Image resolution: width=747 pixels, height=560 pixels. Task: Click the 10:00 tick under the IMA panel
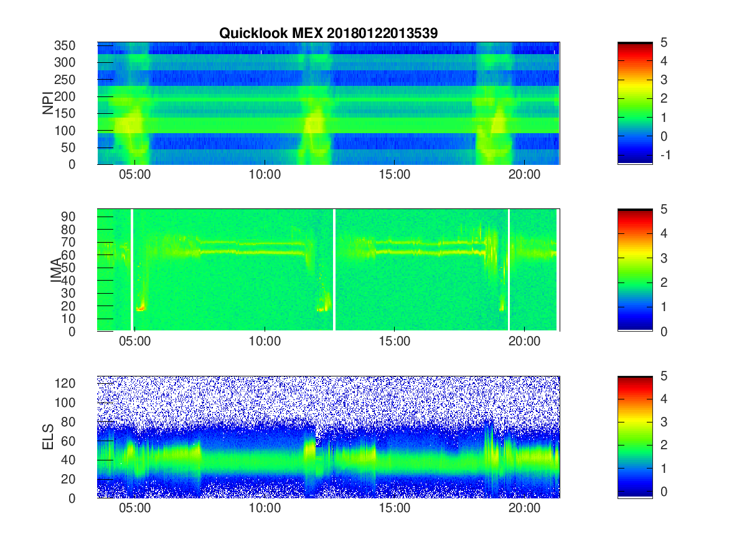265,342
